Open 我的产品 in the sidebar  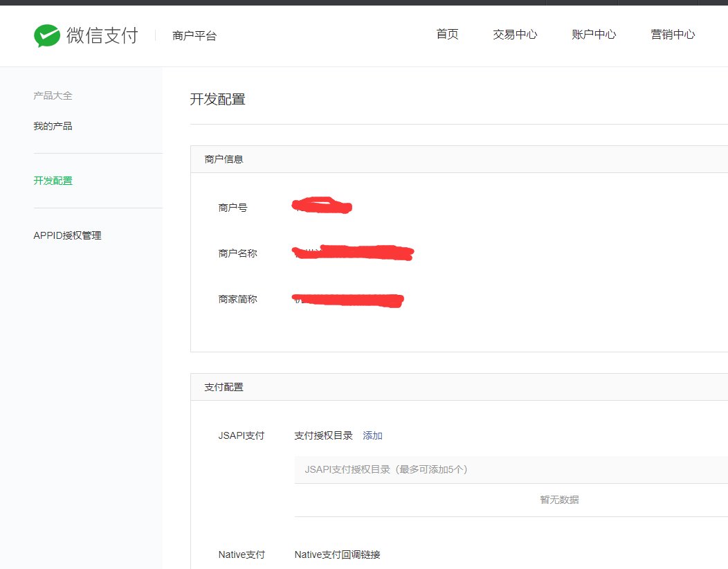(53, 126)
